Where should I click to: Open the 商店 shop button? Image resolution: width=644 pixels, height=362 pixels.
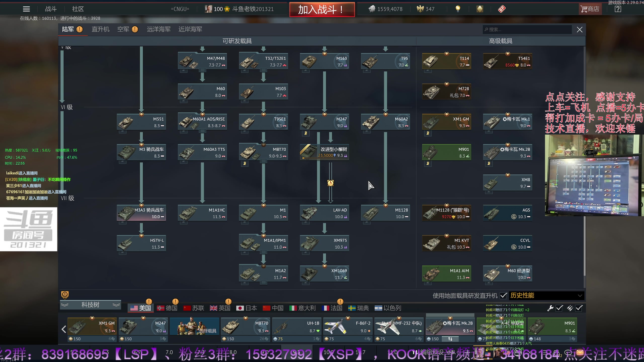pos(590,9)
